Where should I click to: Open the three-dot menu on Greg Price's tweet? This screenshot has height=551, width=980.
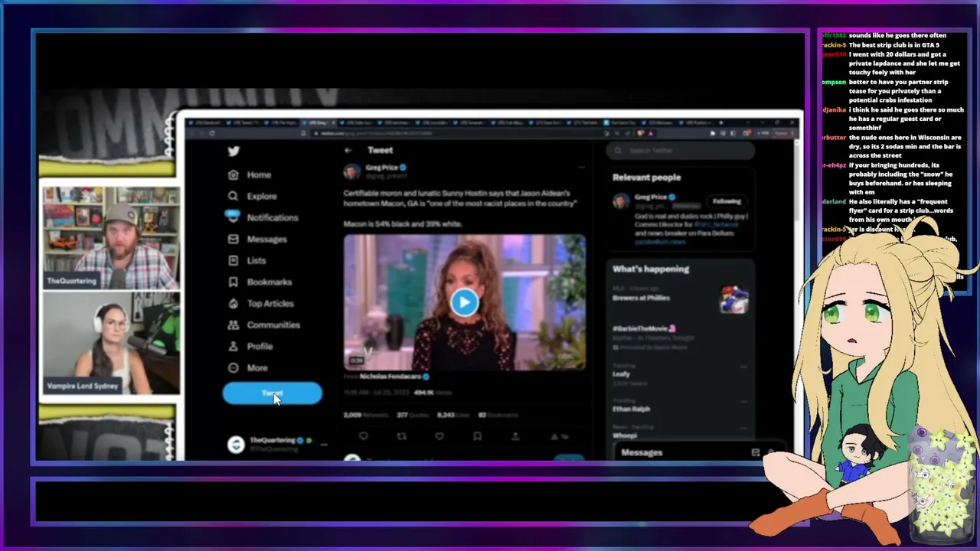click(581, 167)
